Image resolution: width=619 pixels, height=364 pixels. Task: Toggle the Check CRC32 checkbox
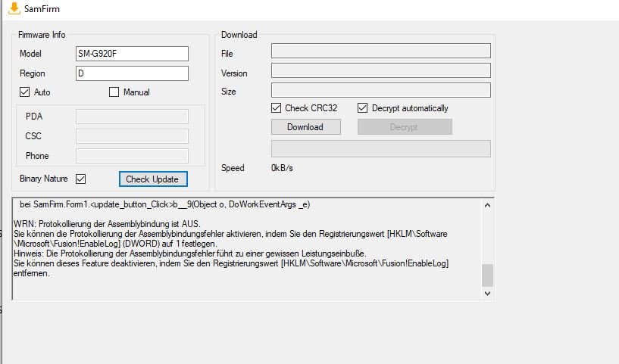[x=276, y=107]
